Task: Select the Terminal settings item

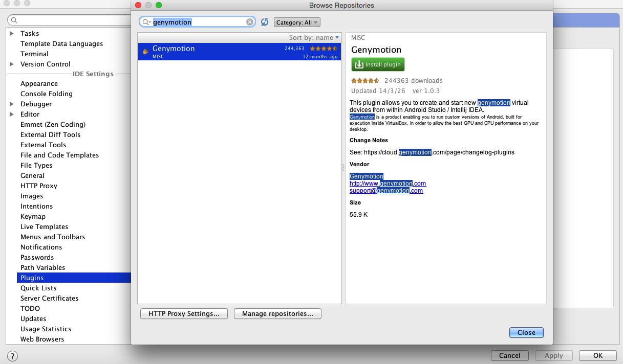Action: pos(34,54)
